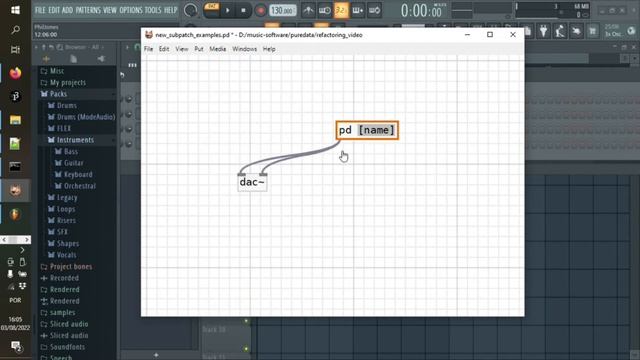The height and width of the screenshot is (360, 640).
Task: Expand the Risers folder
Action: click(x=66, y=220)
